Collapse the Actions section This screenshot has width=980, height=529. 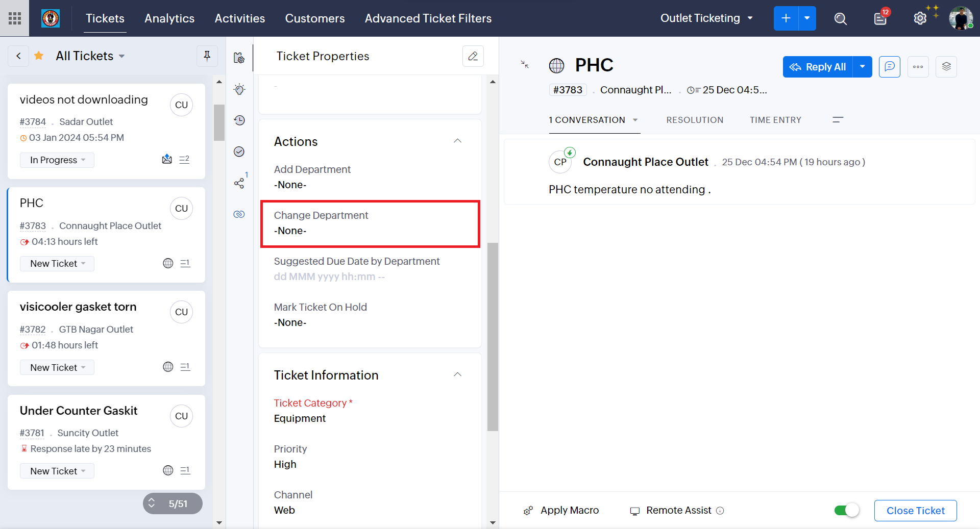tap(457, 141)
